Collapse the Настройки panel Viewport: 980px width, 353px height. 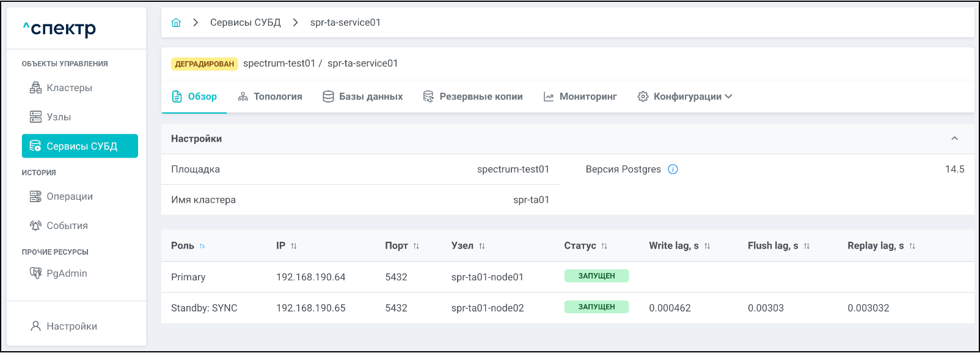click(954, 139)
